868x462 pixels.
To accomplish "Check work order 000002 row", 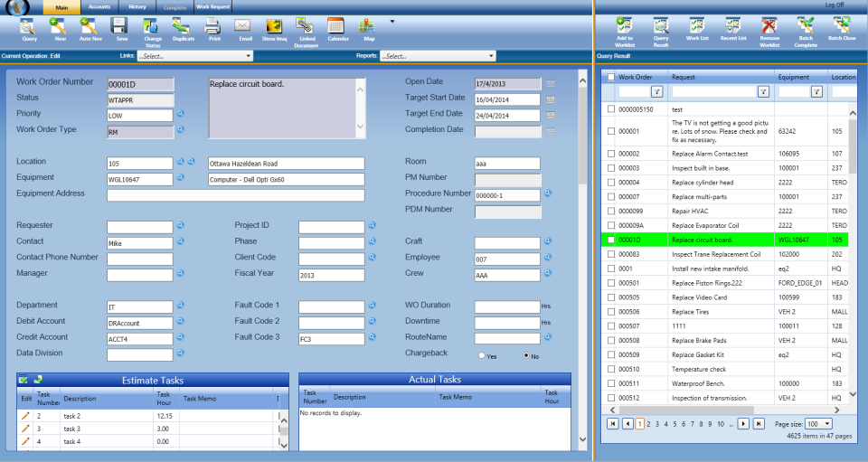I will pyautogui.click(x=611, y=154).
